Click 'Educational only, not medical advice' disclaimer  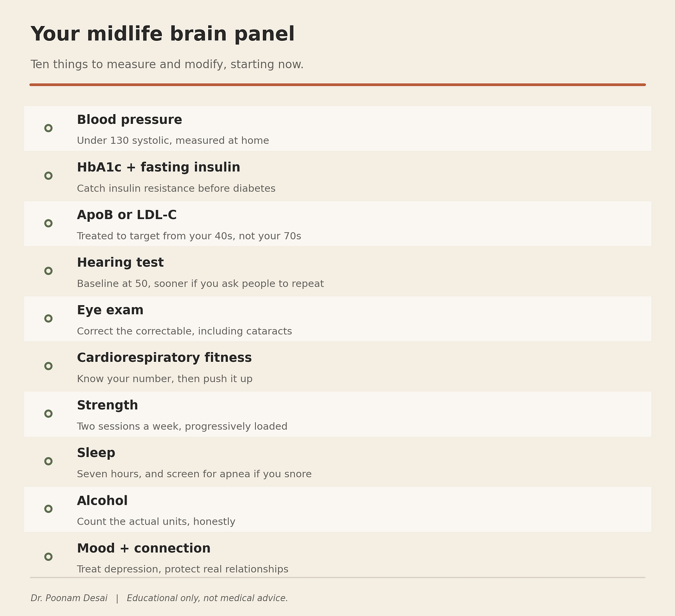pos(207,598)
